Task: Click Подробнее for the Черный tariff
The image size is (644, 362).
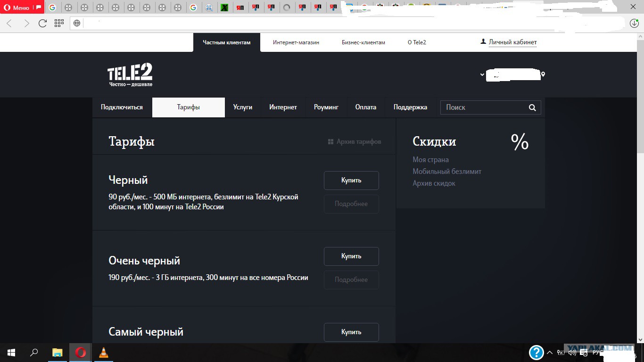Action: [351, 204]
